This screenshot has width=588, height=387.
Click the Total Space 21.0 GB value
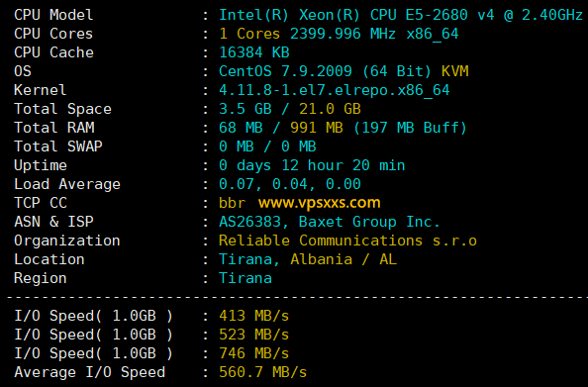point(330,109)
